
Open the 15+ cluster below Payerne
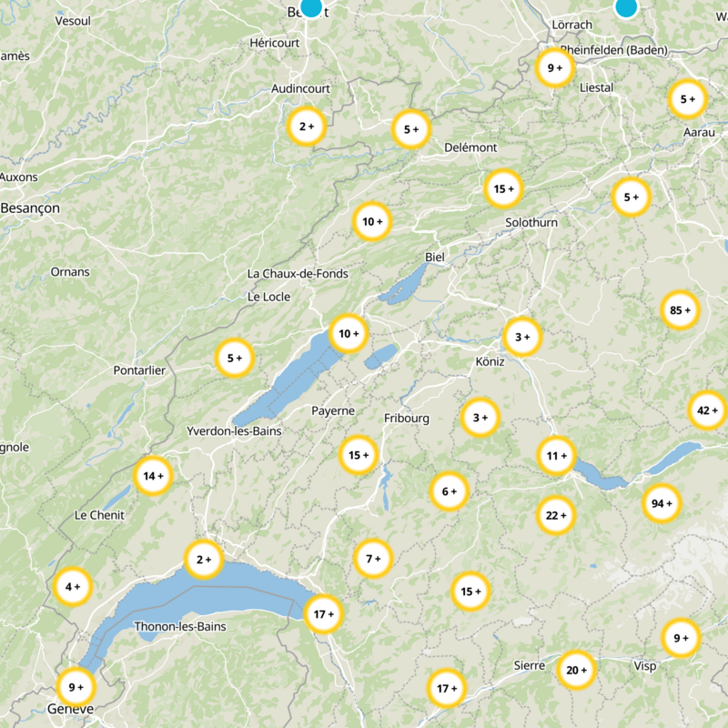pyautogui.click(x=357, y=453)
